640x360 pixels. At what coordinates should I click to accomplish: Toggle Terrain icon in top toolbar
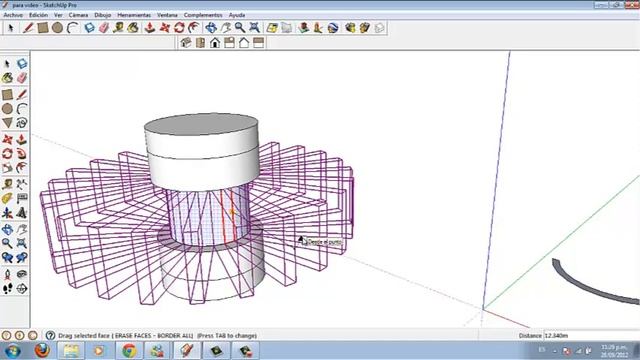click(x=287, y=28)
